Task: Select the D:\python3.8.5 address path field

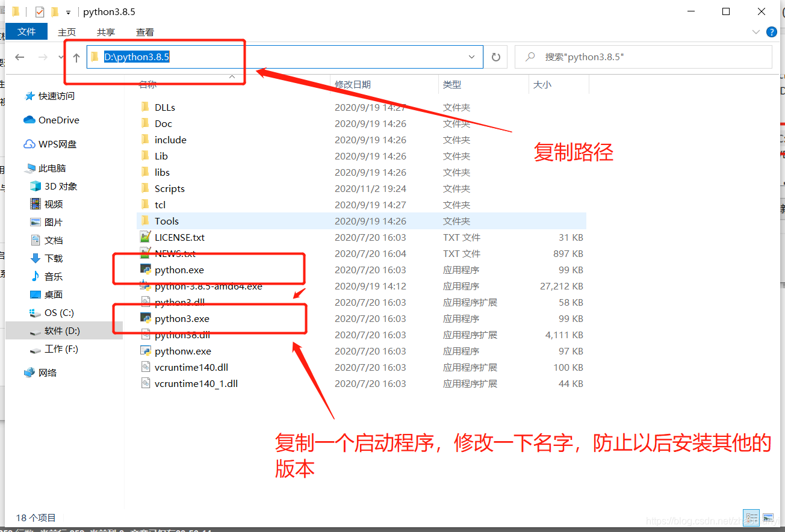Action: click(285, 57)
